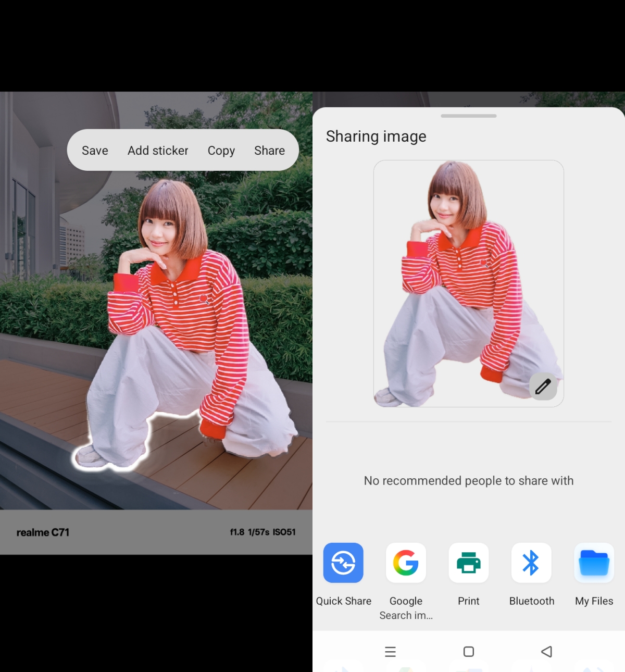The width and height of the screenshot is (625, 672).
Task: Tap the "My Files" text label
Action: click(x=594, y=601)
